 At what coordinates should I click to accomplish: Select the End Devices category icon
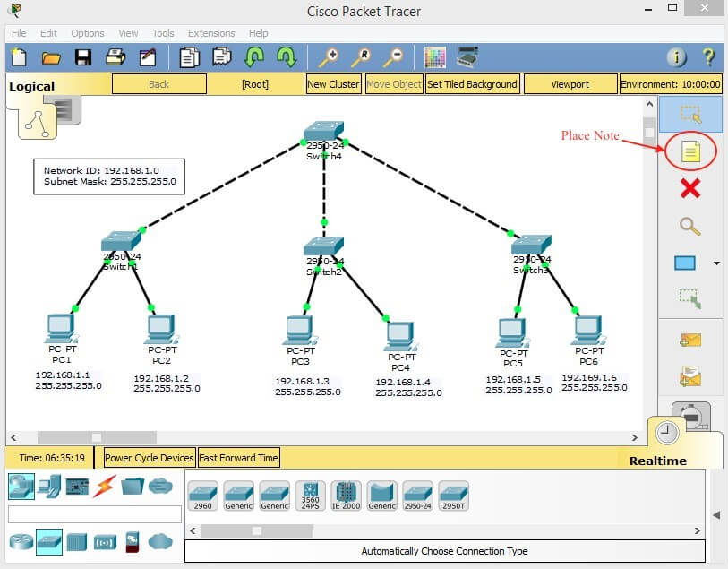click(49, 487)
